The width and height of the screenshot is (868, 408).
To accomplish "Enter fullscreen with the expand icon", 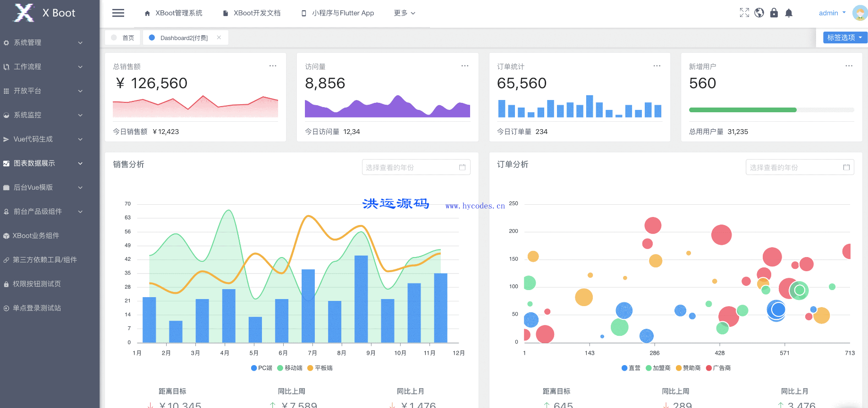I will point(744,13).
